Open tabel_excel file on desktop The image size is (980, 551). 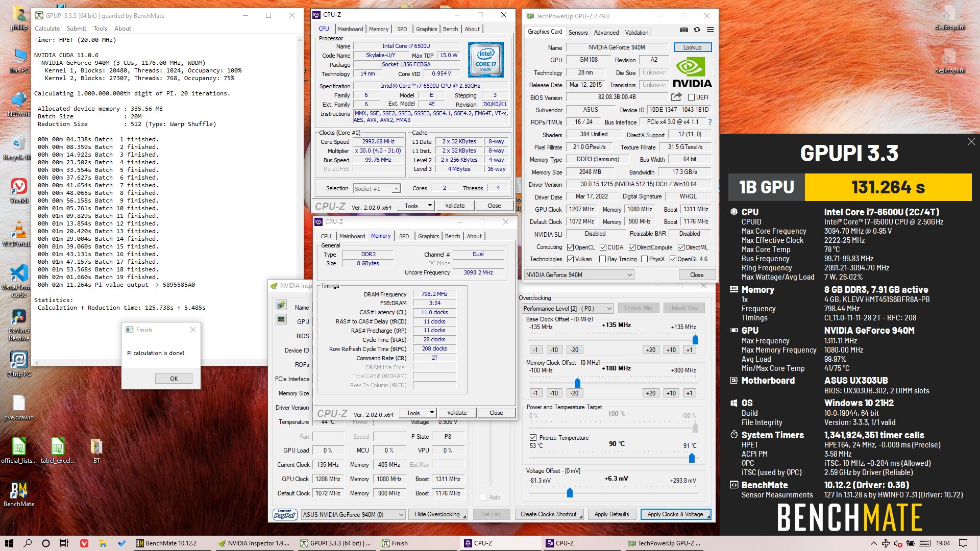click(58, 450)
